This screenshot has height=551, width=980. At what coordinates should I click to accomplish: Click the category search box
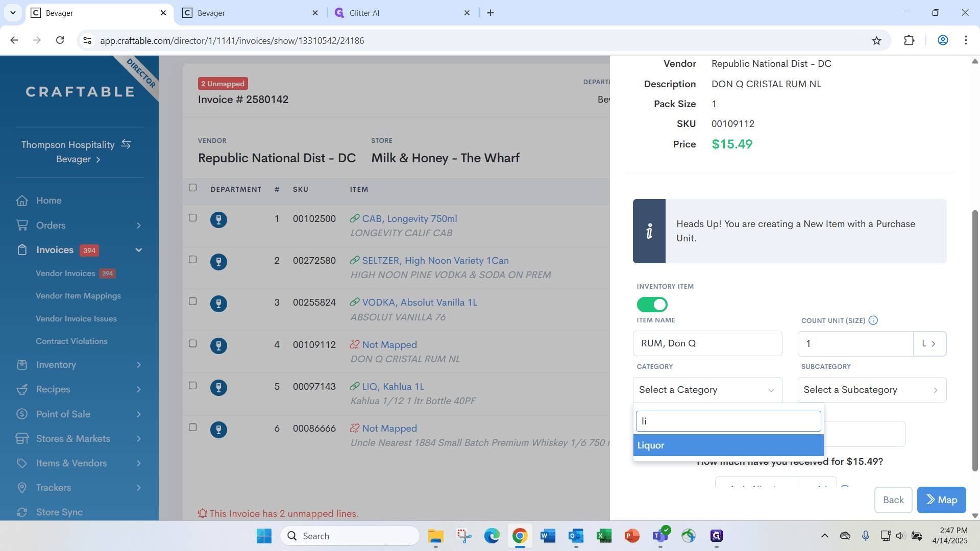pyautogui.click(x=728, y=421)
